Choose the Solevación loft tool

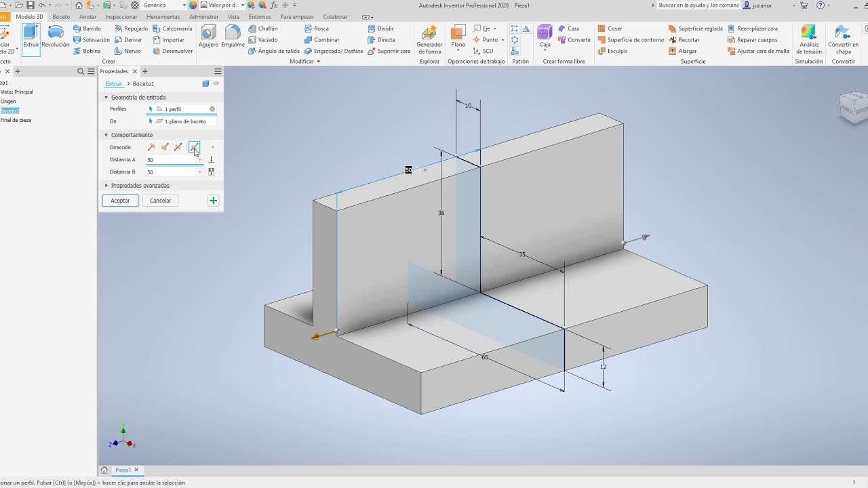[91, 40]
